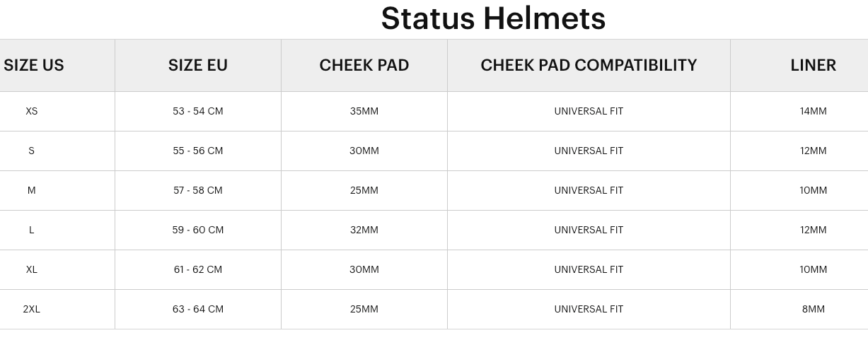Click the 59 - 60 CM cell
The image size is (868, 345).
click(x=198, y=230)
